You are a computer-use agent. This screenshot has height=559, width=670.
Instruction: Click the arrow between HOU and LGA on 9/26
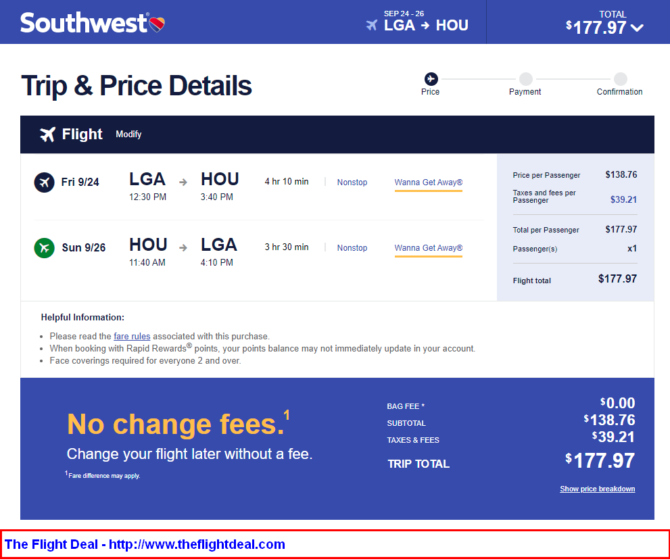pyautogui.click(x=183, y=248)
